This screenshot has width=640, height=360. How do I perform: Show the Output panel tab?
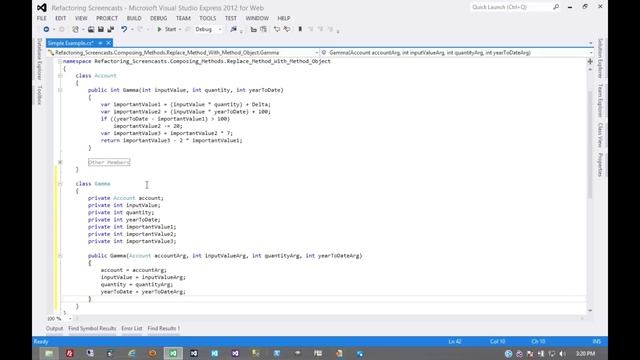[x=54, y=328]
